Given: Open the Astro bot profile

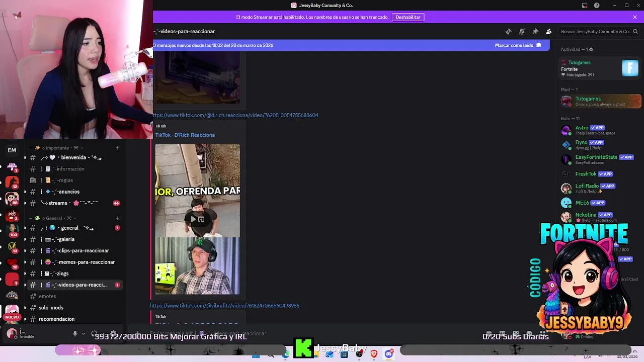Looking at the screenshot, I should (x=599, y=130).
